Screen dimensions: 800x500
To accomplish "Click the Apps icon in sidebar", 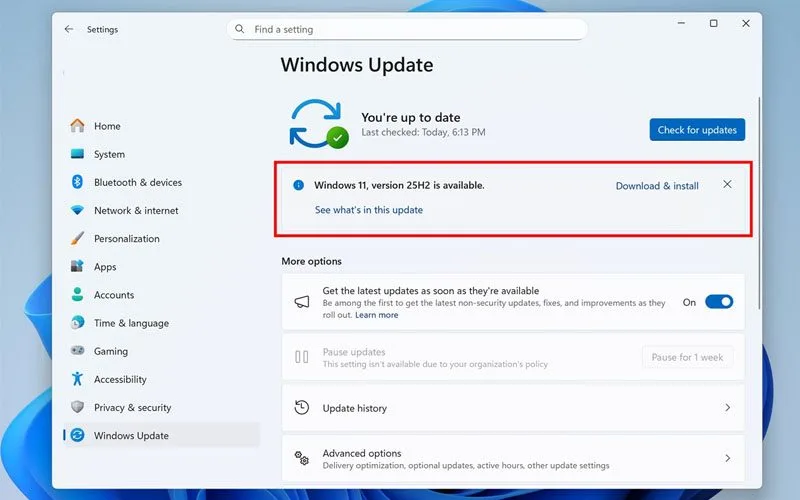I will [77, 266].
